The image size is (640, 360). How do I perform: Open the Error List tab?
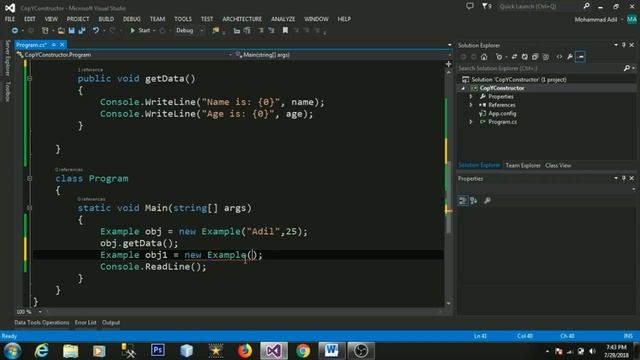[x=85, y=323]
